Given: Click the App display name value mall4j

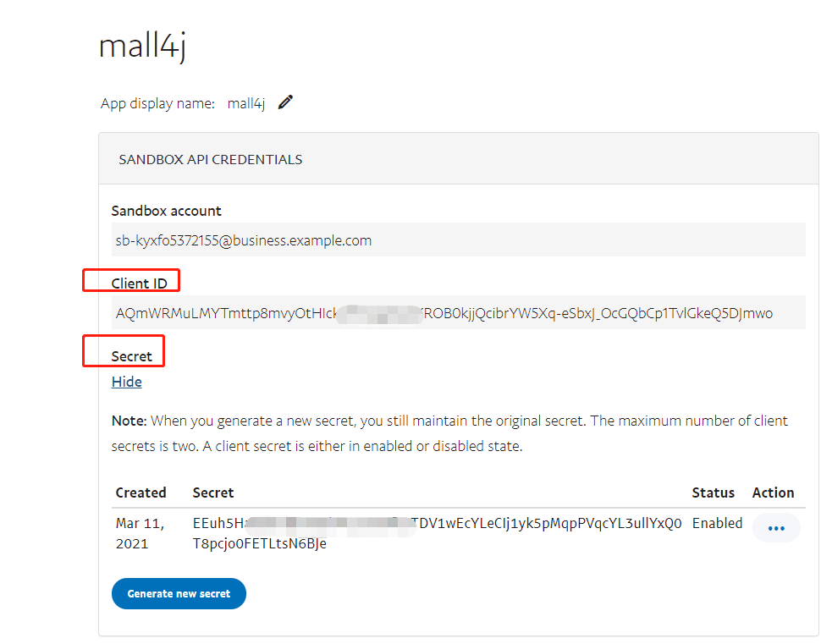Looking at the screenshot, I should tap(246, 103).
